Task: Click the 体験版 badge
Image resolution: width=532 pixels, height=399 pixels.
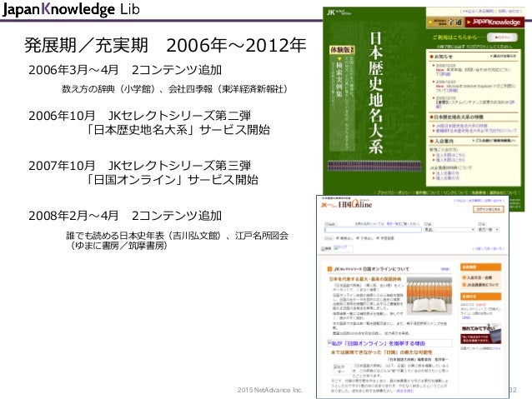Action: (x=343, y=50)
